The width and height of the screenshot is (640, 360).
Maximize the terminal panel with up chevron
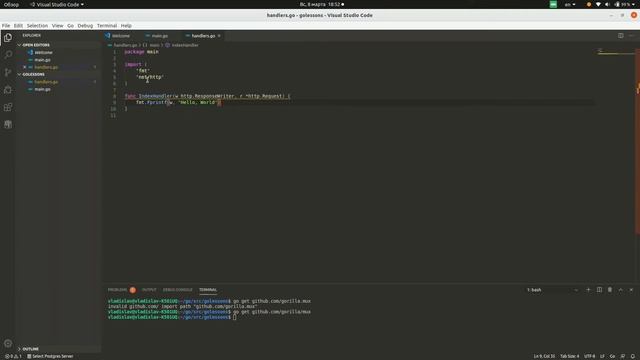click(620, 290)
